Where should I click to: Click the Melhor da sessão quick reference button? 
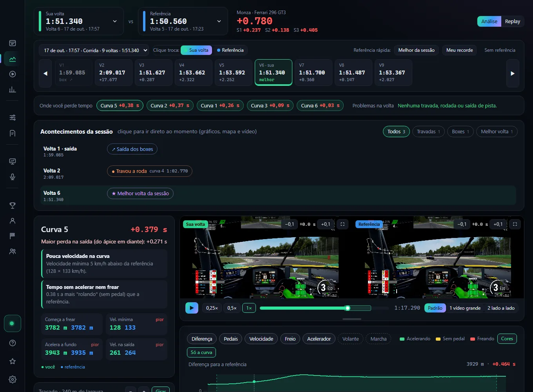416,50
